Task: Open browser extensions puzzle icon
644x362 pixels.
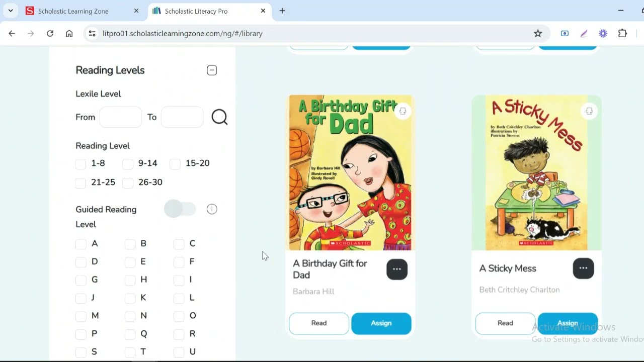Action: tap(622, 34)
